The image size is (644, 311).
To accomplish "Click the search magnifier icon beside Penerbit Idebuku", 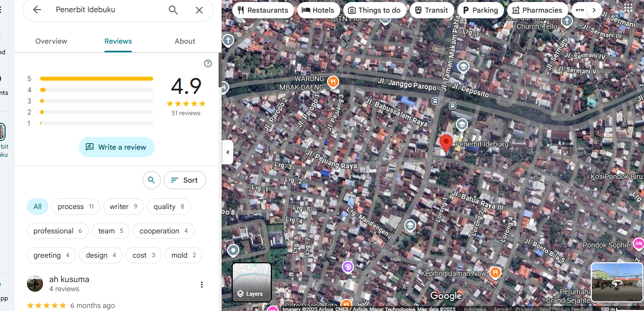I will click(x=173, y=10).
